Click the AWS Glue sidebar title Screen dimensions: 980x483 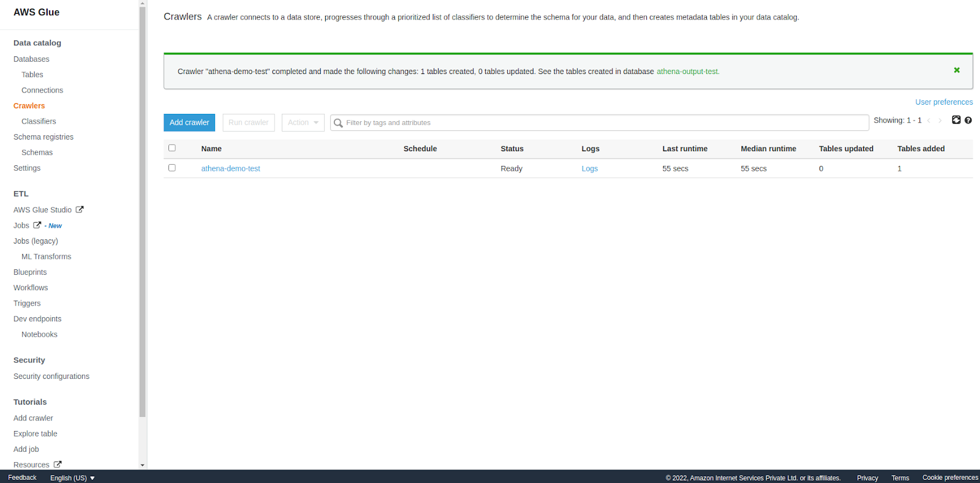pos(37,12)
